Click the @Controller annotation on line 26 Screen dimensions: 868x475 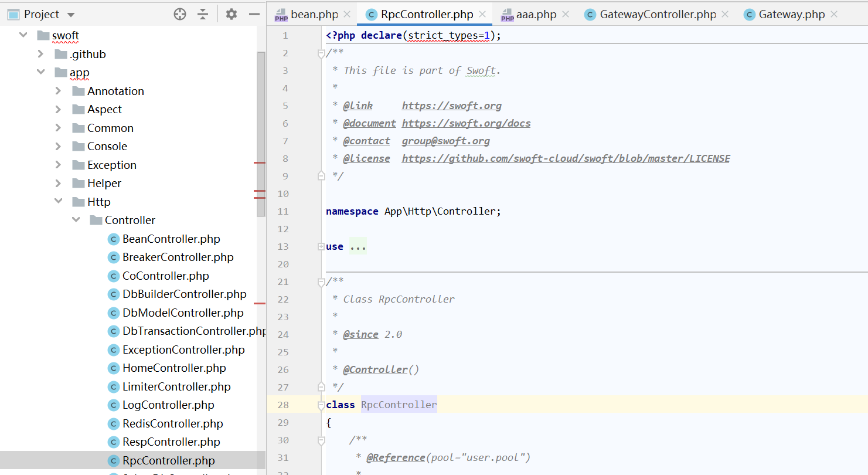pos(376,369)
